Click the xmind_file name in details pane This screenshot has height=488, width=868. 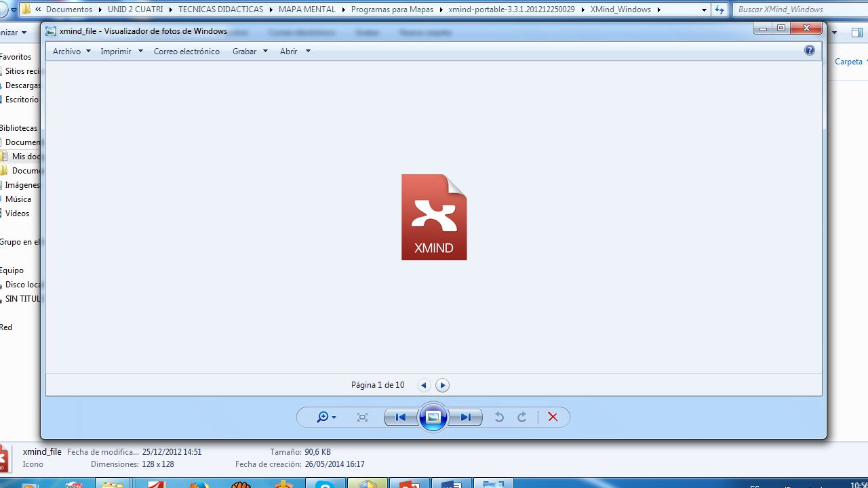coord(42,452)
